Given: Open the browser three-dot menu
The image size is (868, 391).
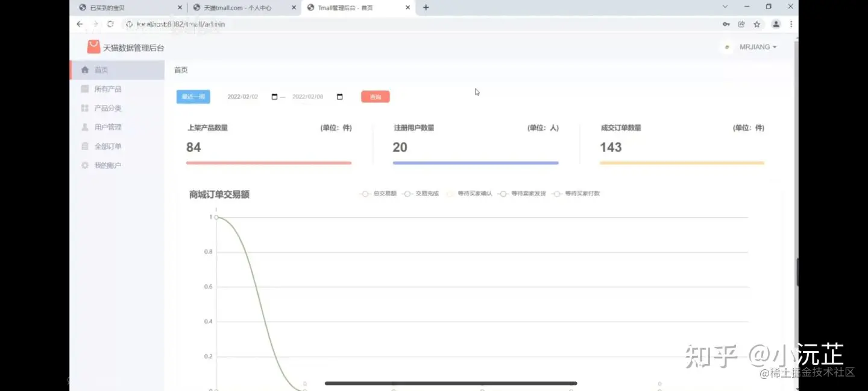Looking at the screenshot, I should 791,24.
